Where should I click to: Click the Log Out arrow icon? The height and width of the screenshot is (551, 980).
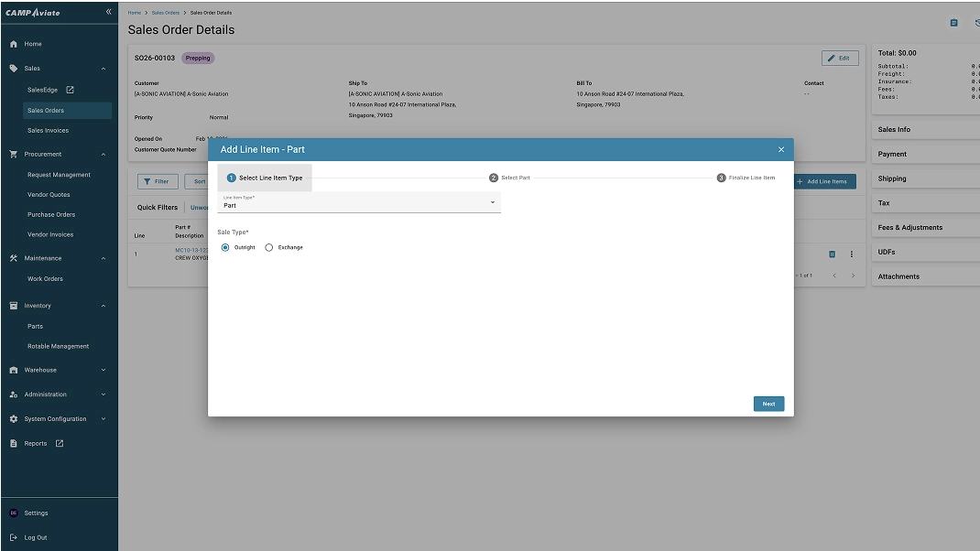coord(14,537)
